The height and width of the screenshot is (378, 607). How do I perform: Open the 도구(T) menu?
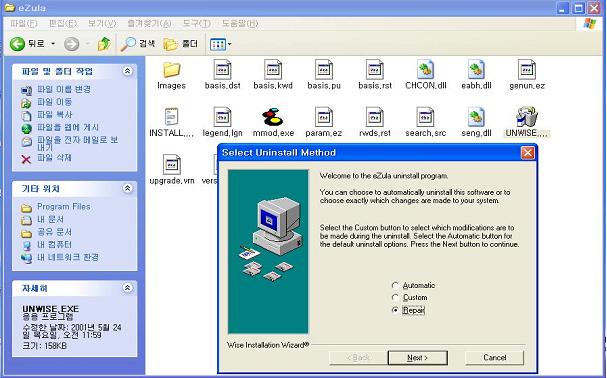197,24
